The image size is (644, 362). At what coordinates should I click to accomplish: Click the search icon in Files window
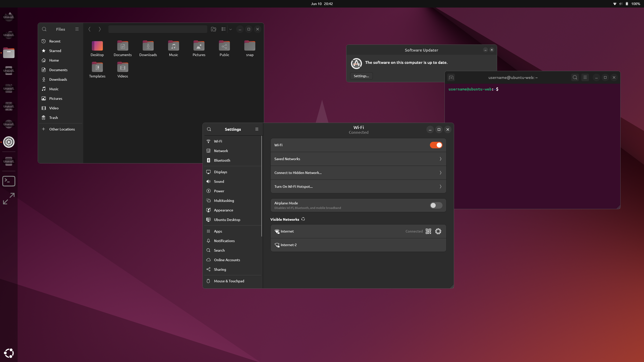[x=44, y=29]
